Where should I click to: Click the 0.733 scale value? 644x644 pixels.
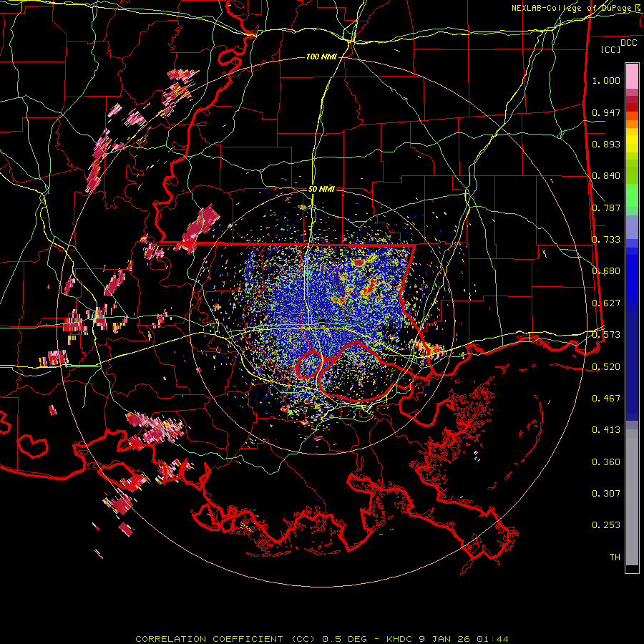606,240
